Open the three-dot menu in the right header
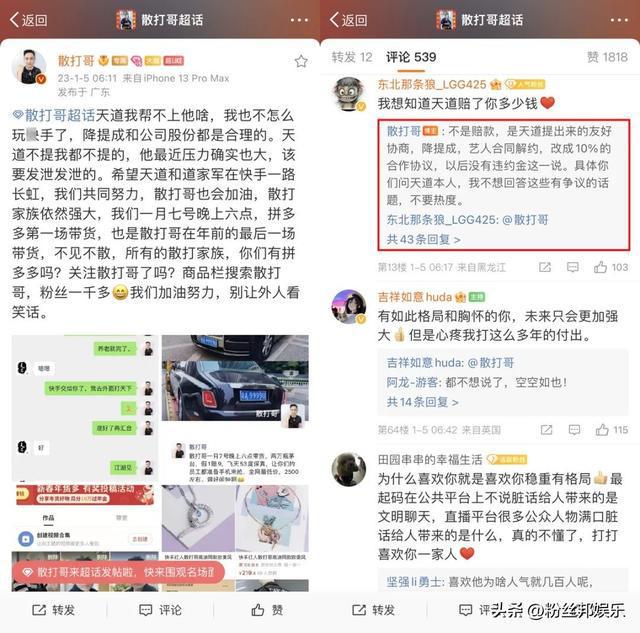Viewport: 640px width, 633px height. pos(619,20)
